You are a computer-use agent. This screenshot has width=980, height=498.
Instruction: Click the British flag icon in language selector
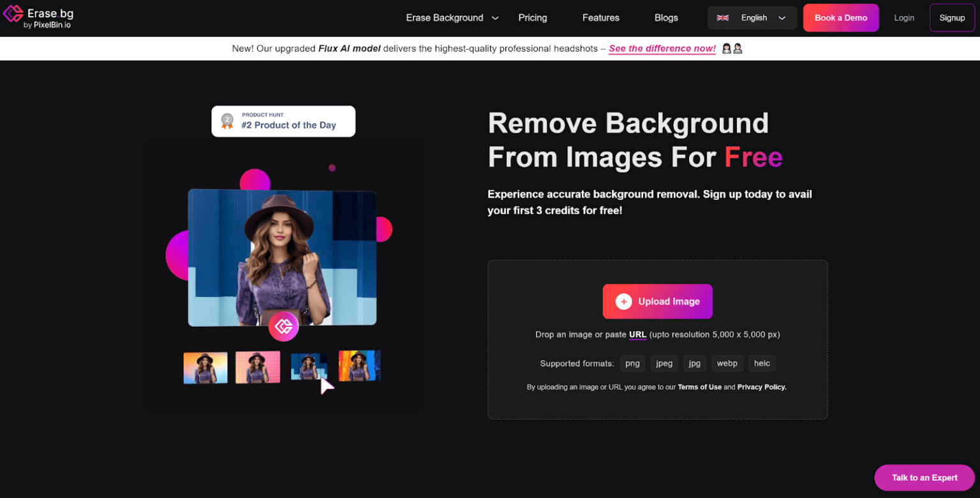tap(723, 18)
